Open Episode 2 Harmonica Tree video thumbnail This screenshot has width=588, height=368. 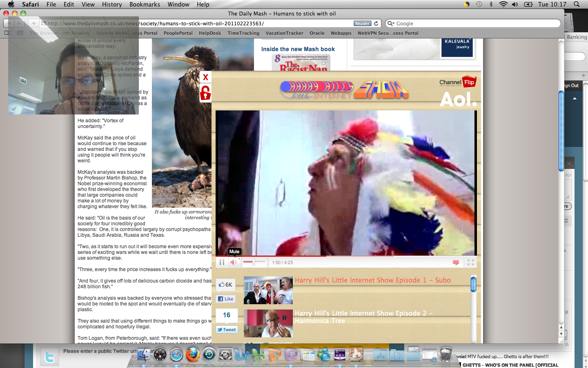[268, 323]
